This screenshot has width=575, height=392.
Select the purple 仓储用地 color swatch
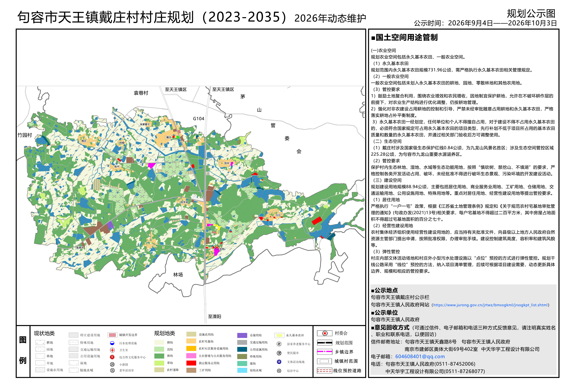pos(242,335)
